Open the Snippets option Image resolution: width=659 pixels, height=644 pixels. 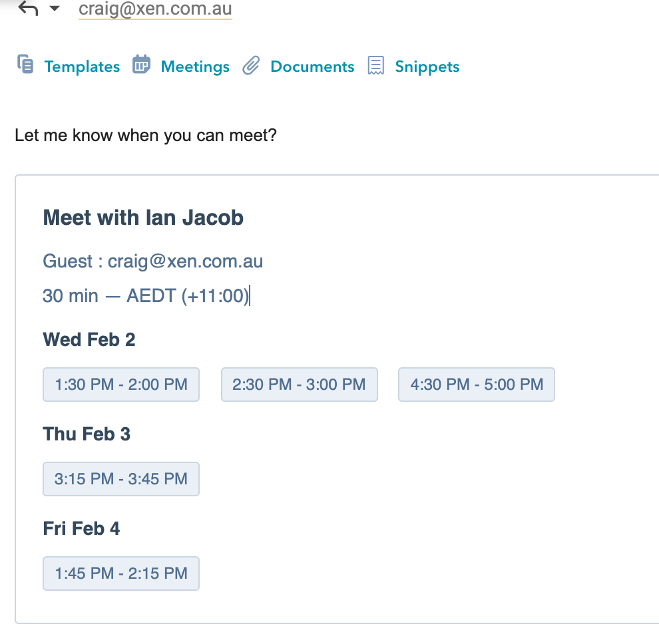pos(427,67)
